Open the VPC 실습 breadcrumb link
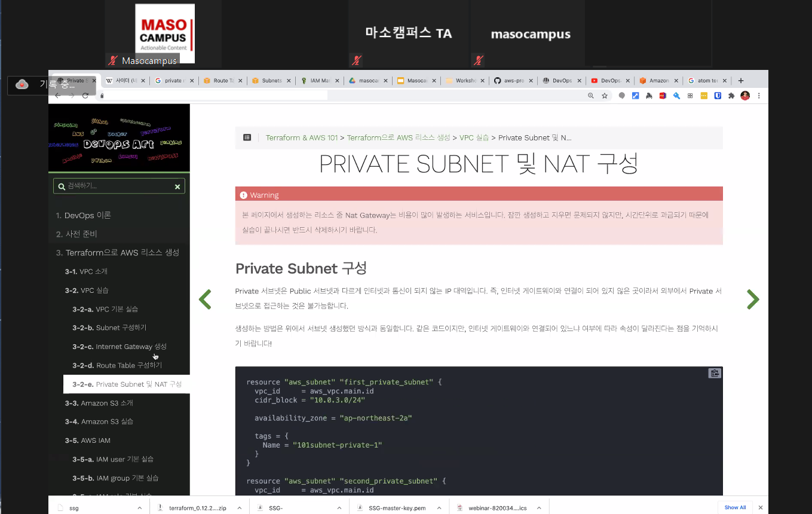The height and width of the screenshot is (514, 812). point(474,137)
